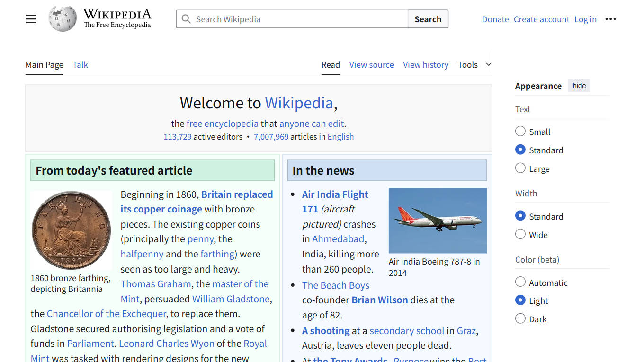Open the View history tab

(x=425, y=64)
